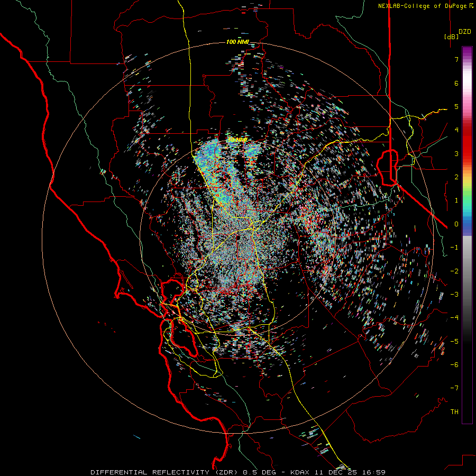
Task: Click the 6 tick label on color scale
Action: (456, 83)
